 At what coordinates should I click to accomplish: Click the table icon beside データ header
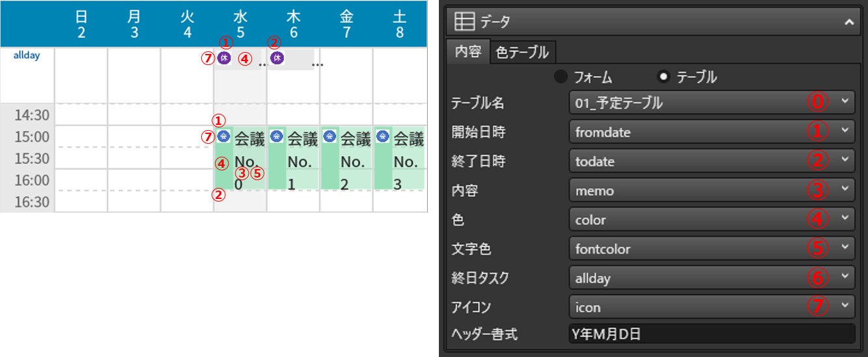click(464, 22)
